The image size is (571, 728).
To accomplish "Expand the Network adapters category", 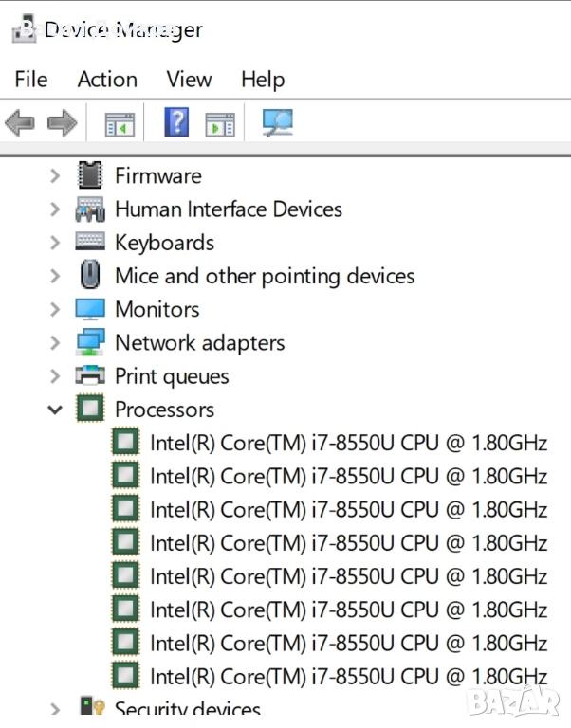I will tap(55, 343).
